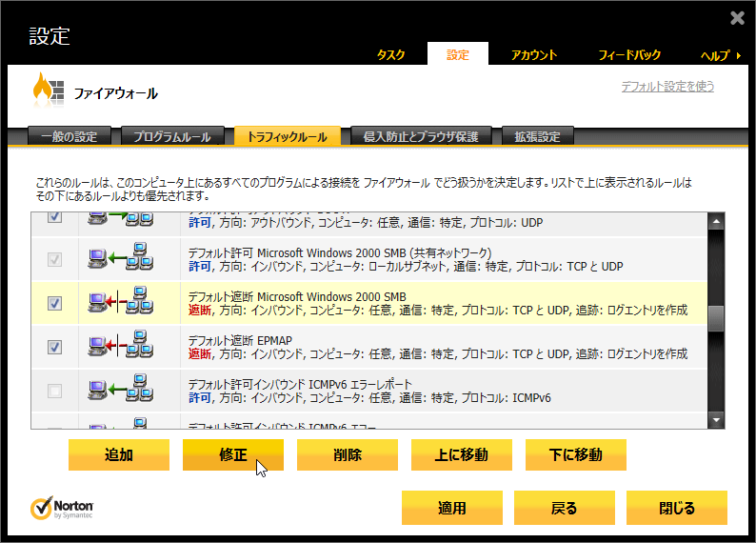The height and width of the screenshot is (543, 756).
Task: Expand the ヘルプ menu arrow
Action: (x=740, y=55)
